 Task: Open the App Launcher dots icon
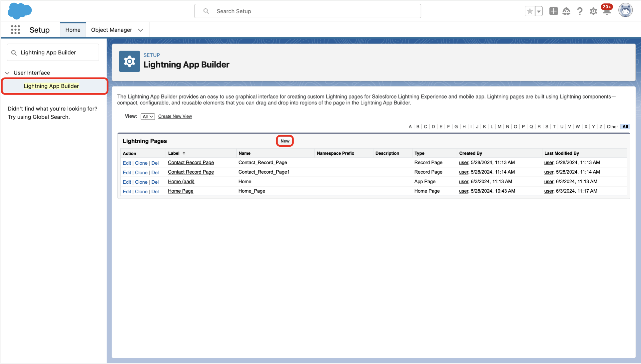[15, 30]
